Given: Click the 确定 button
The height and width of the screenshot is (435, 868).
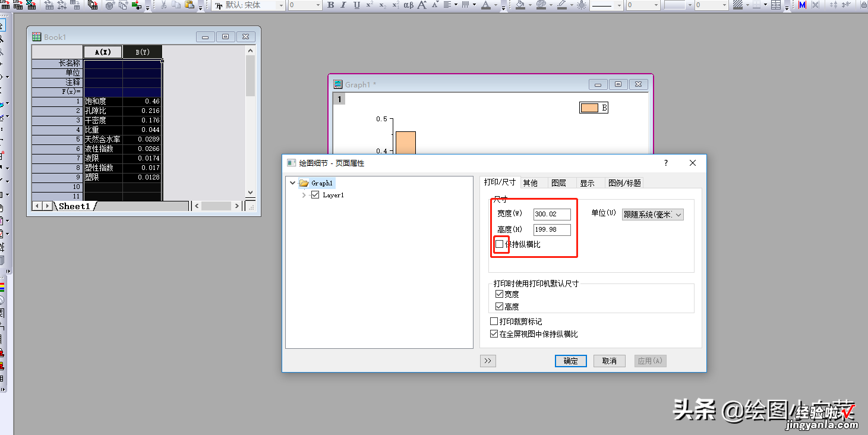Looking at the screenshot, I should [571, 361].
